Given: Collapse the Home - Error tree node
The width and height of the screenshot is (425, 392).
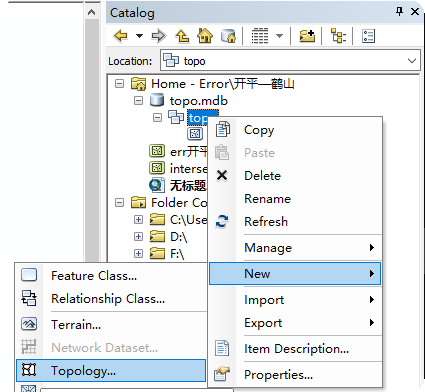Looking at the screenshot, I should tap(119, 83).
